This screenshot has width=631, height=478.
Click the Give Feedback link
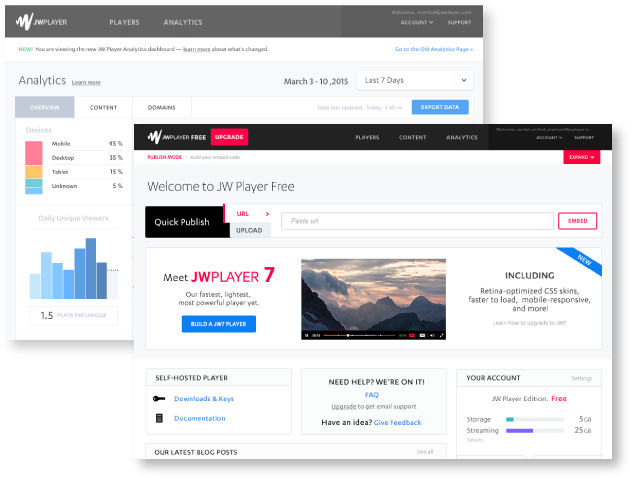point(397,422)
